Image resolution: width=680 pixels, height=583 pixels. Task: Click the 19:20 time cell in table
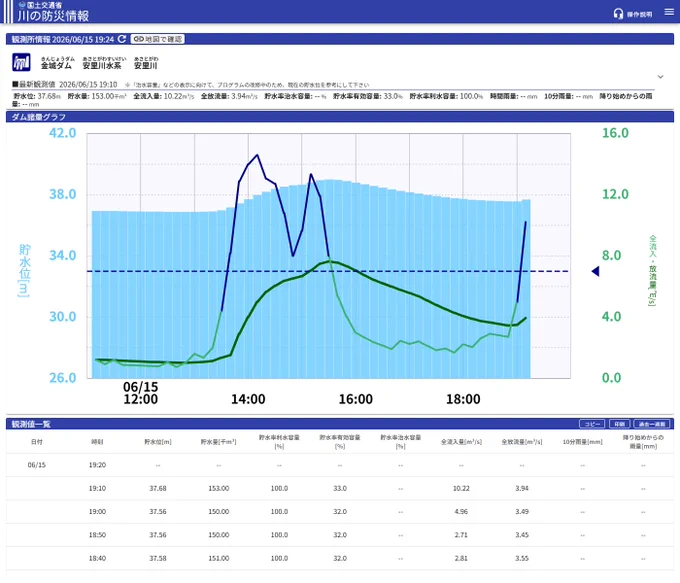(x=97, y=465)
